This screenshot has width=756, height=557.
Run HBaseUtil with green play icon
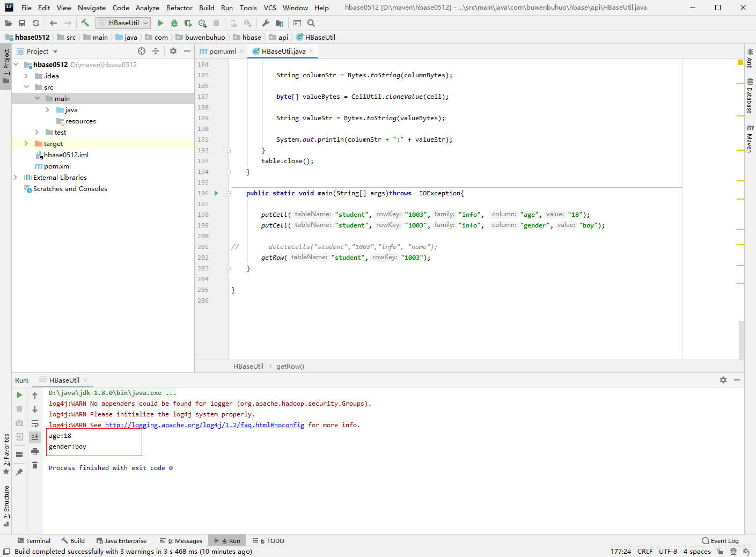point(160,23)
